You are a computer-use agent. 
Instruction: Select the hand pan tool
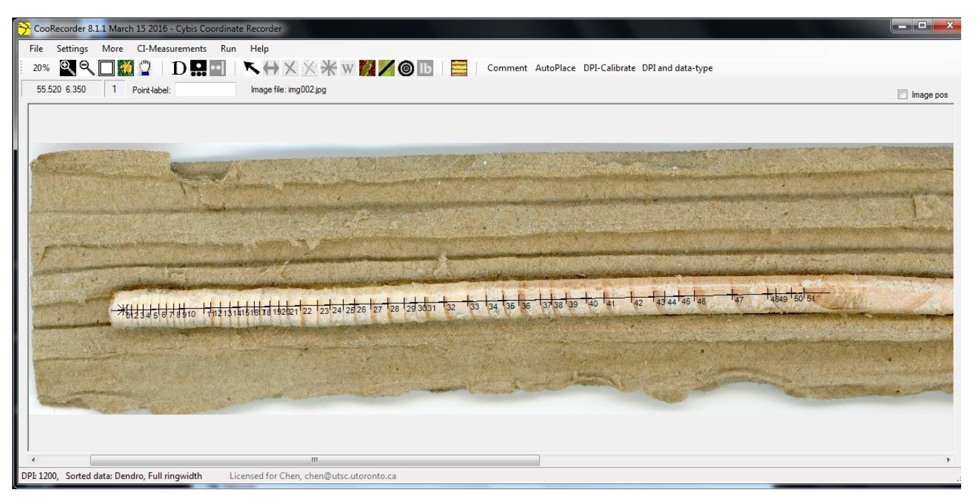pyautogui.click(x=146, y=68)
